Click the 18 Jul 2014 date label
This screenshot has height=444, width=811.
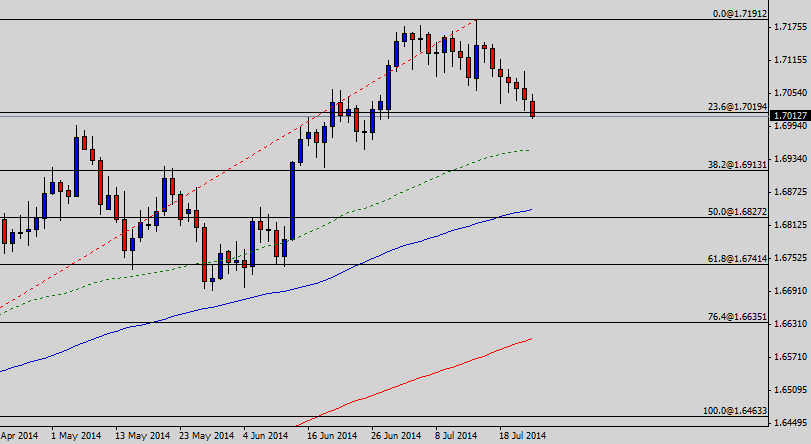click(521, 436)
